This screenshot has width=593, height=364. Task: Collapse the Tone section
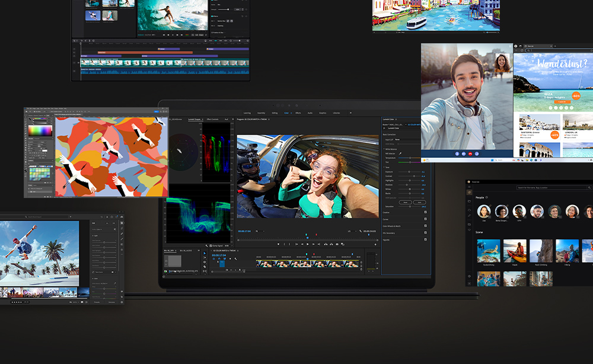(x=384, y=167)
